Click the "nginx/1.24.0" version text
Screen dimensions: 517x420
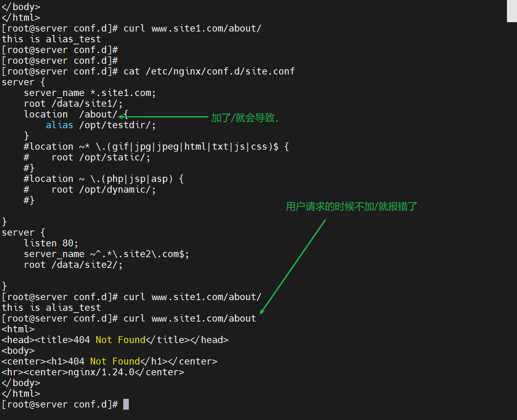pos(101,372)
